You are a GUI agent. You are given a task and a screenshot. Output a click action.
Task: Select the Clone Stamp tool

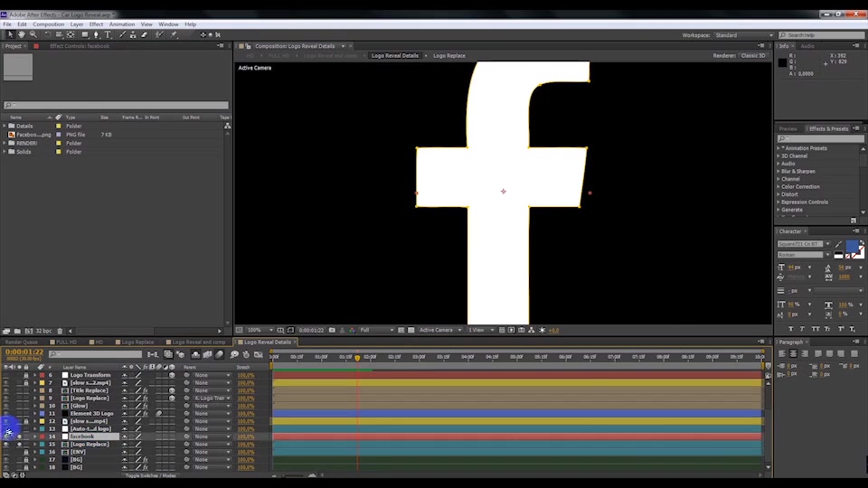(134, 35)
